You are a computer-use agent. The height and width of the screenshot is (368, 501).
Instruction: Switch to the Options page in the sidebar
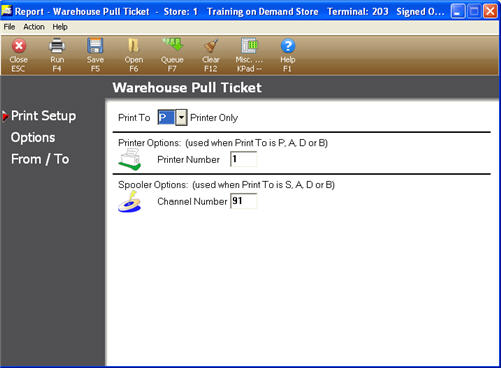point(33,137)
